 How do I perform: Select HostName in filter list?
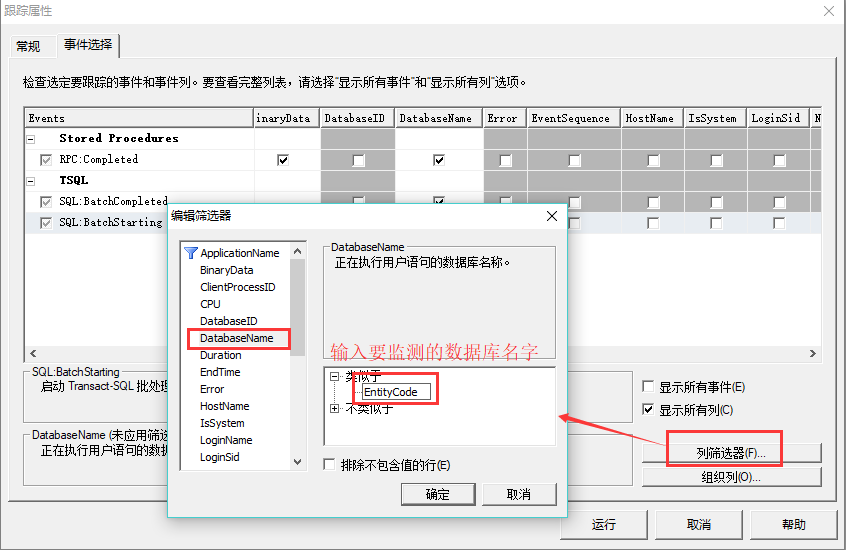(224, 406)
